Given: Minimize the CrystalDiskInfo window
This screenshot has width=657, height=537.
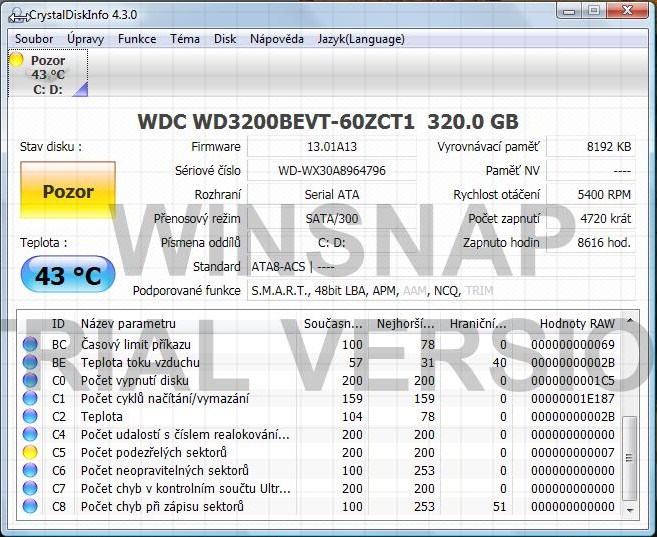Looking at the screenshot, I should point(569,11).
